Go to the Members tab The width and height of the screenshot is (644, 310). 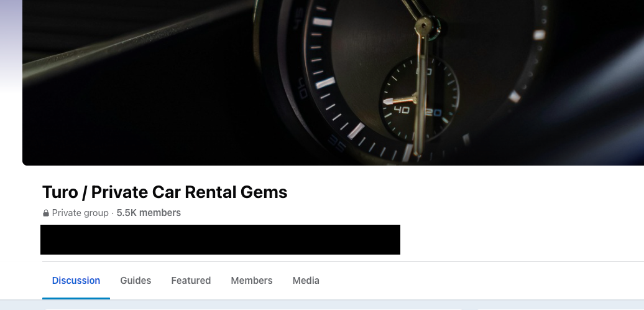point(251,280)
